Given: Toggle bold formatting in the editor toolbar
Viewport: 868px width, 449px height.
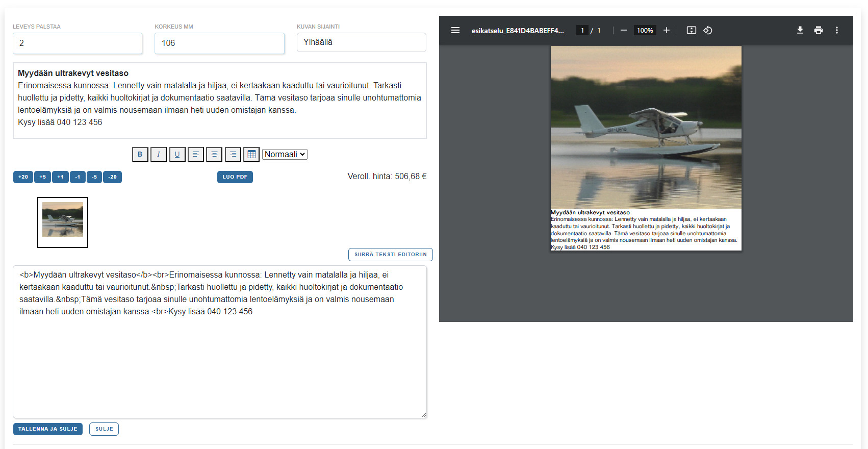Looking at the screenshot, I should pos(140,154).
